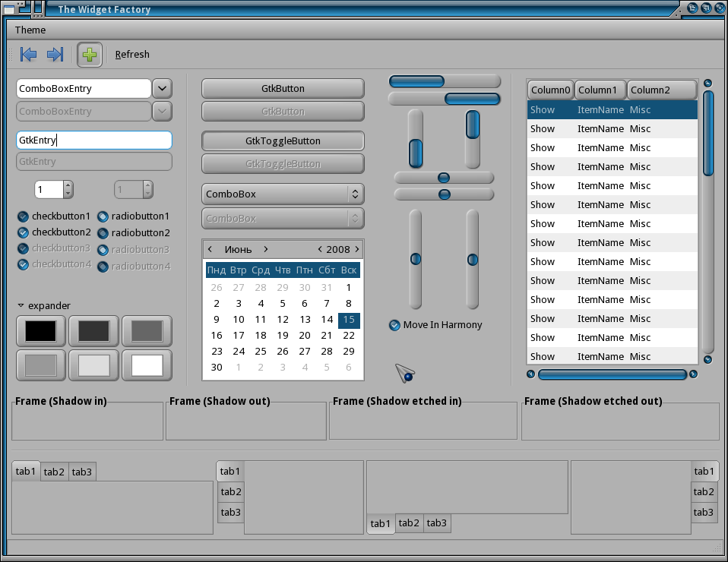The width and height of the screenshot is (728, 562).
Task: Switch to tab3 in left-tabs notebook
Action: tap(231, 513)
